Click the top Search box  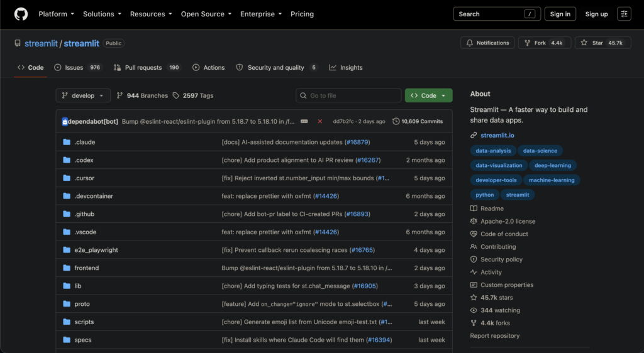click(497, 14)
